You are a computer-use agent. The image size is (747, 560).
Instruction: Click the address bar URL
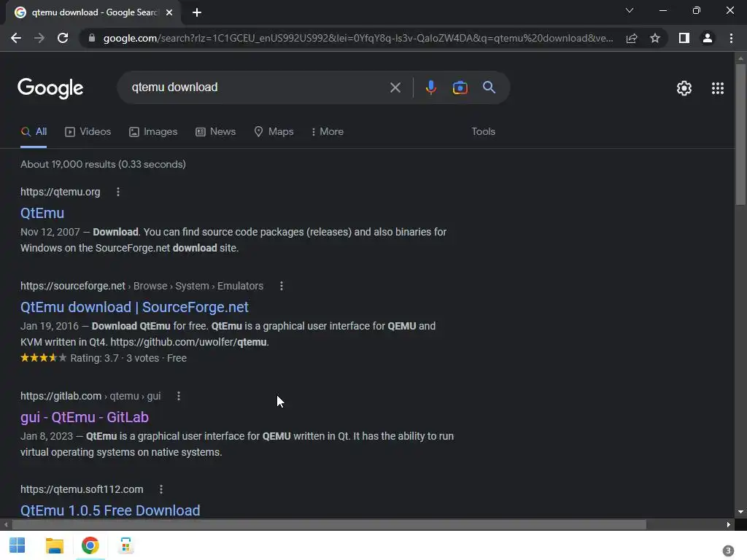[357, 38]
